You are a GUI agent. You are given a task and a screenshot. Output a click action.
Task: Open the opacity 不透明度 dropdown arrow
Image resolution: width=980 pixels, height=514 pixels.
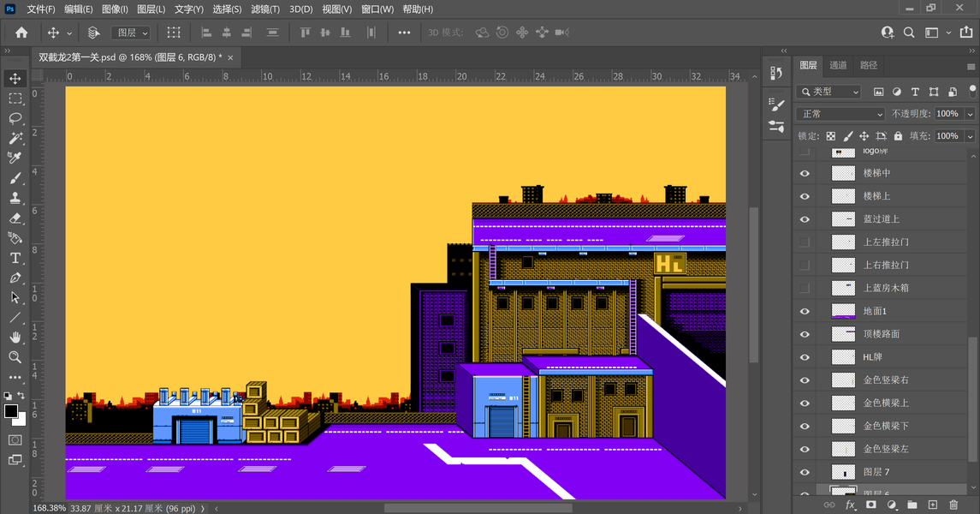coord(970,114)
